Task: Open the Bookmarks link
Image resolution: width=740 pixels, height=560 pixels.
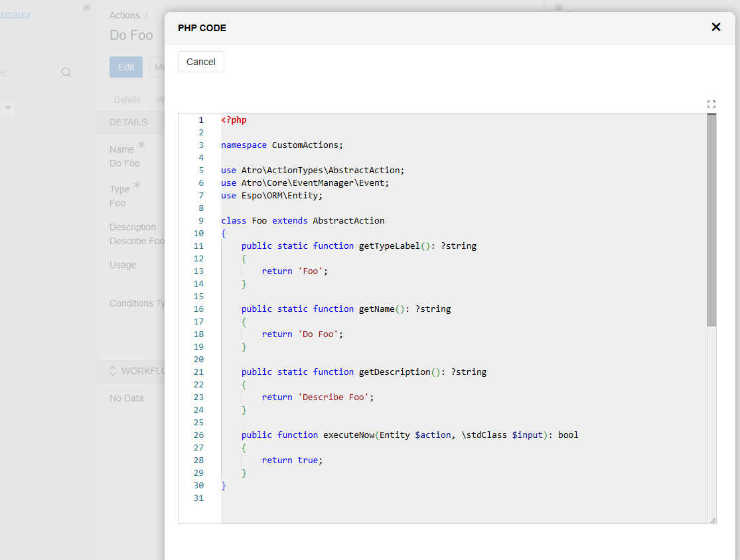Action: [x=15, y=15]
